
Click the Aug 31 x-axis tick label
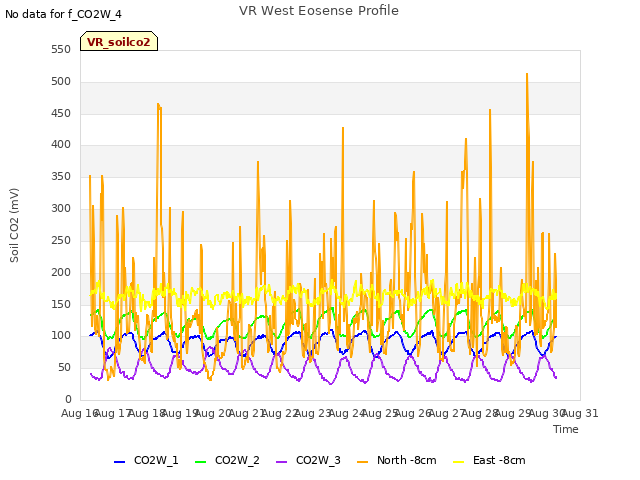point(580,413)
